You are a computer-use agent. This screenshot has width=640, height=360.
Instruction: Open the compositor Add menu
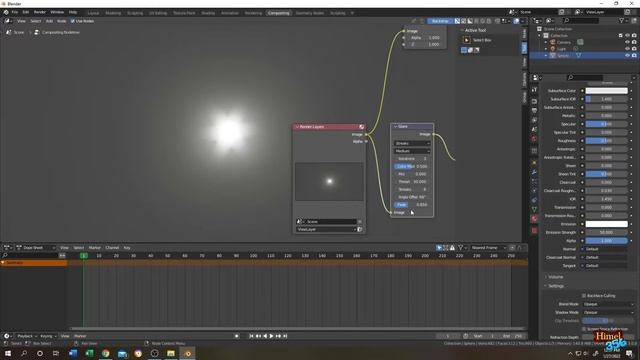tap(49, 21)
